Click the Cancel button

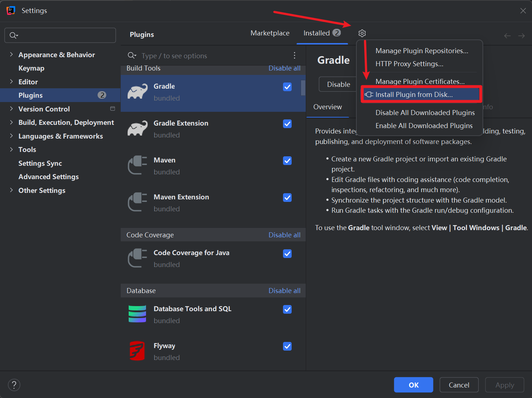459,385
